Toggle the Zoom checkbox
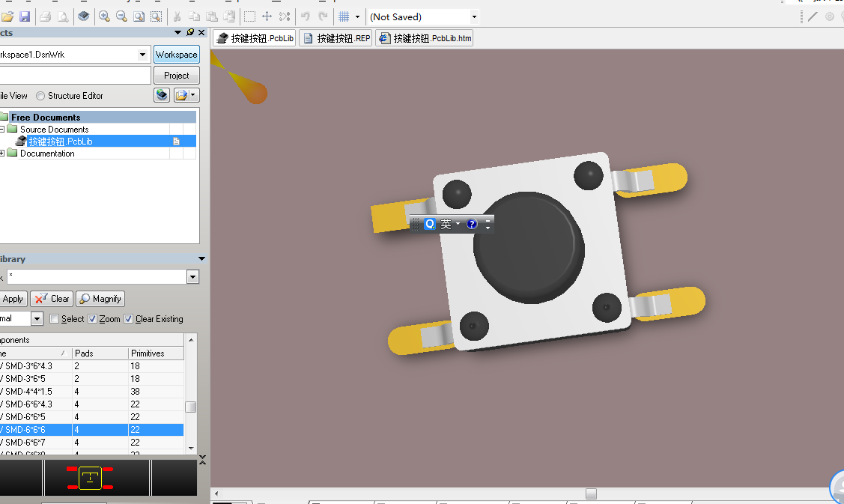 92,319
